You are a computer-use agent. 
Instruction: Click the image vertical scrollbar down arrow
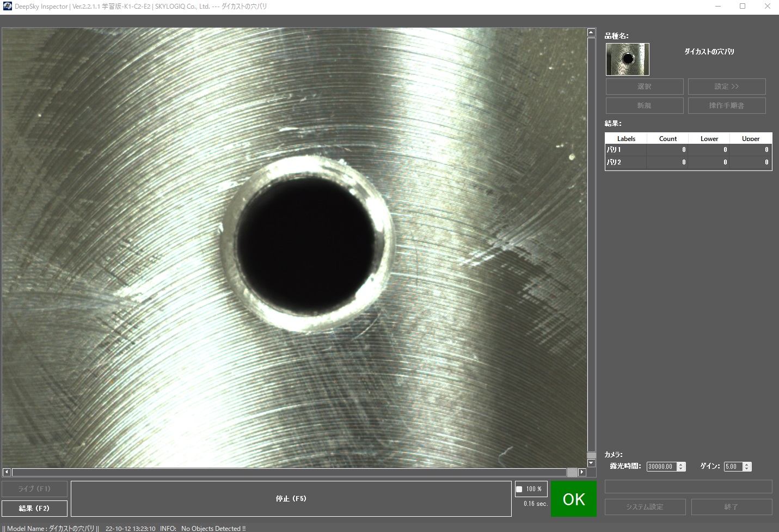click(x=592, y=463)
